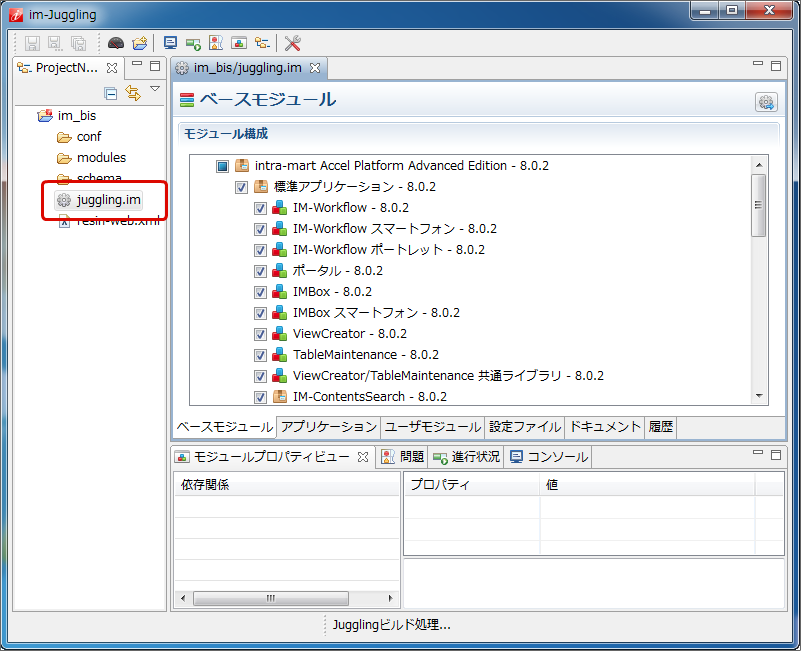Click the gear build icon beside the ベースモジュール heading
The width and height of the screenshot is (801, 651).
766,102
